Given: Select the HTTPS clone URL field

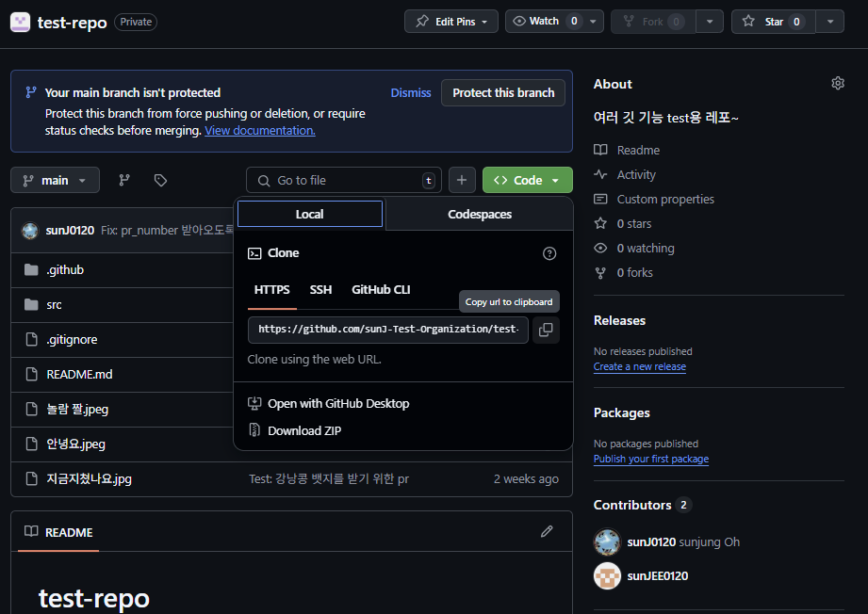Looking at the screenshot, I should tap(388, 330).
